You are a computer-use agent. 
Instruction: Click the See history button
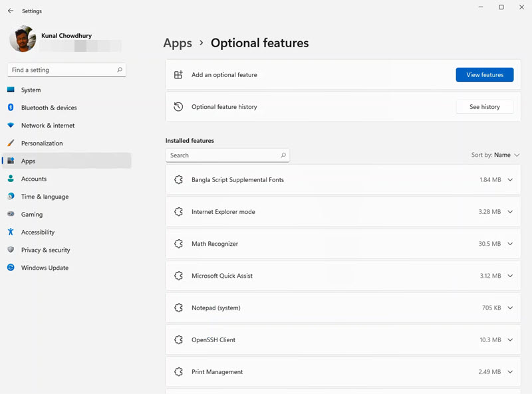(485, 107)
